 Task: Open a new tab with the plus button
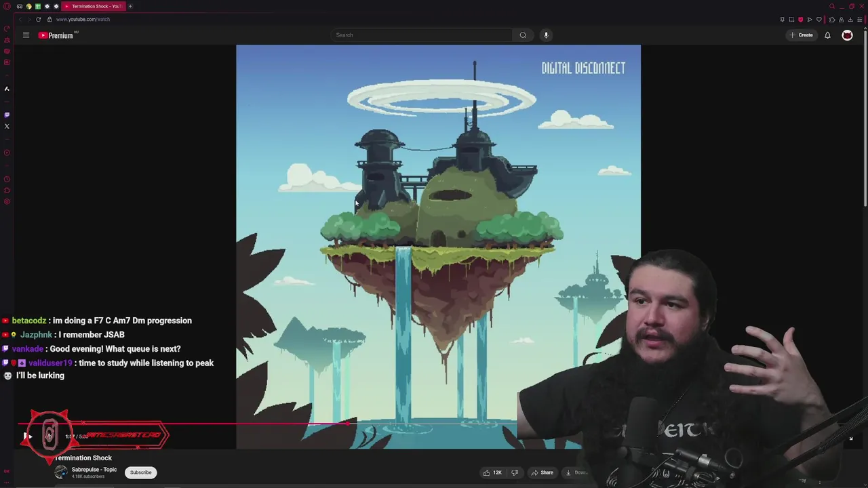(x=130, y=6)
